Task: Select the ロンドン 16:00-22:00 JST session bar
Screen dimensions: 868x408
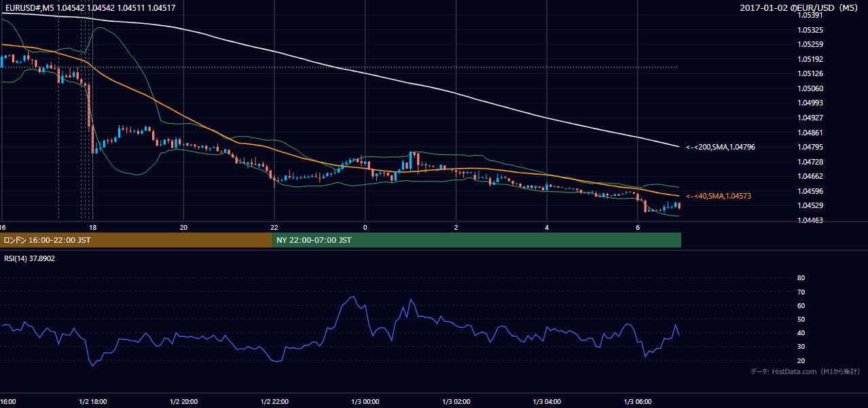Action: pos(136,240)
